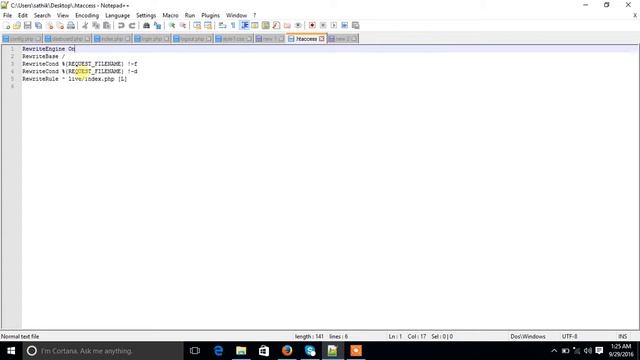Open the ? help menu
640x360 pixels.
(255, 16)
